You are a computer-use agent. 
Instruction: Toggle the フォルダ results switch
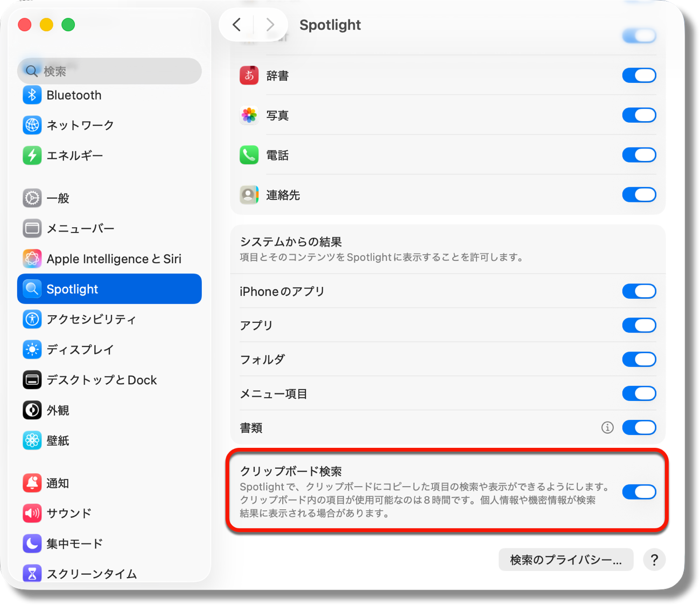tap(639, 360)
